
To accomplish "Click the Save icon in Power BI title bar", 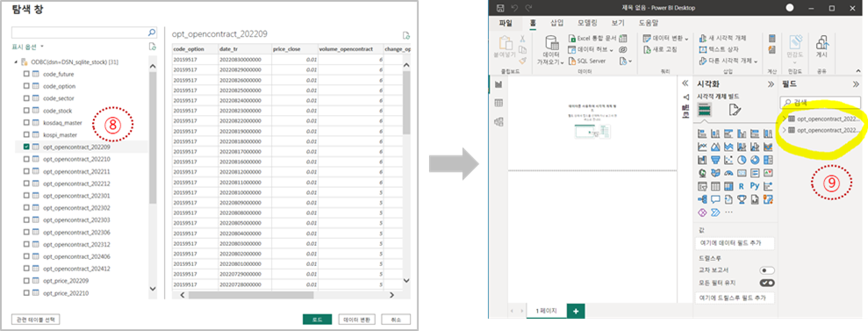I will pyautogui.click(x=500, y=8).
